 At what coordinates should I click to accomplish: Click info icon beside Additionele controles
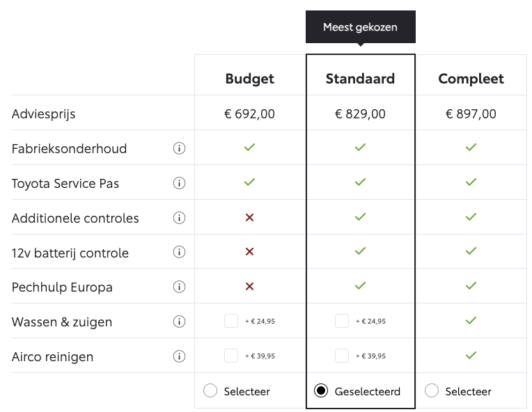click(x=179, y=218)
